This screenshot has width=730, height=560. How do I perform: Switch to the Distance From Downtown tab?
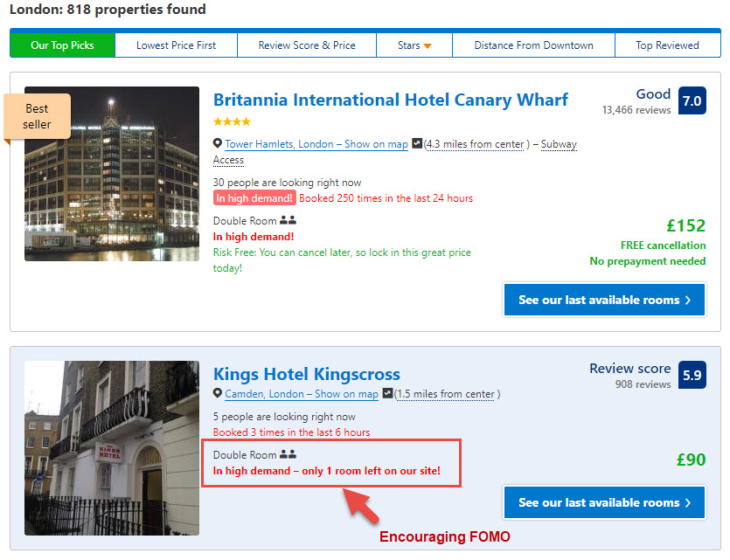click(533, 44)
